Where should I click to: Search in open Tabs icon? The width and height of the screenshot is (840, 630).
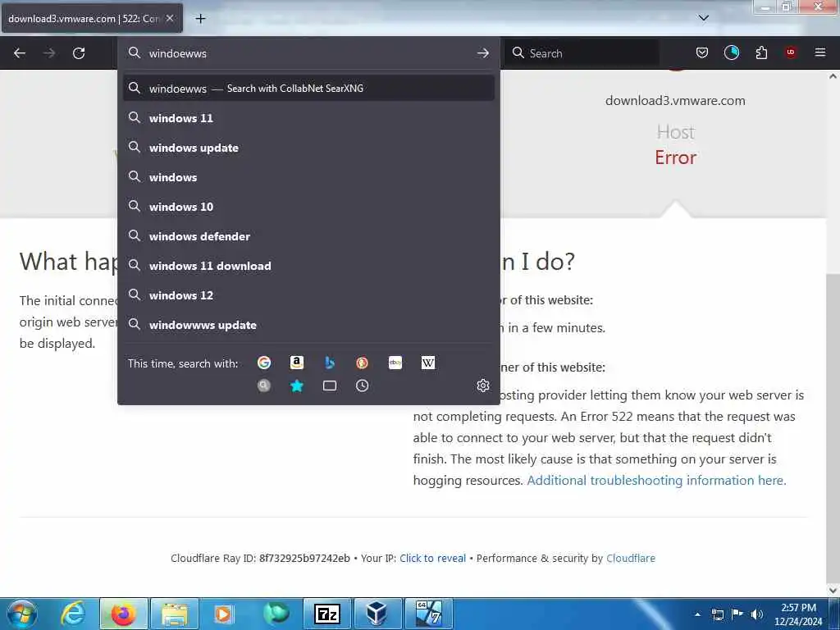(330, 386)
